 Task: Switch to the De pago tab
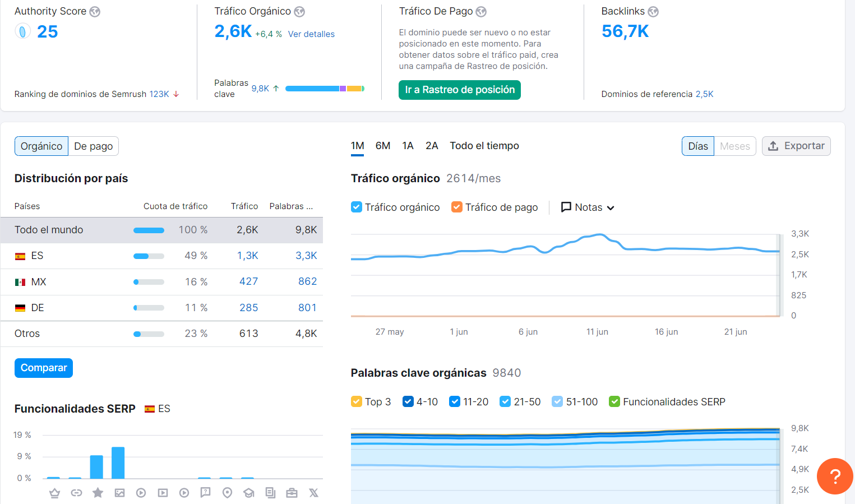94,146
